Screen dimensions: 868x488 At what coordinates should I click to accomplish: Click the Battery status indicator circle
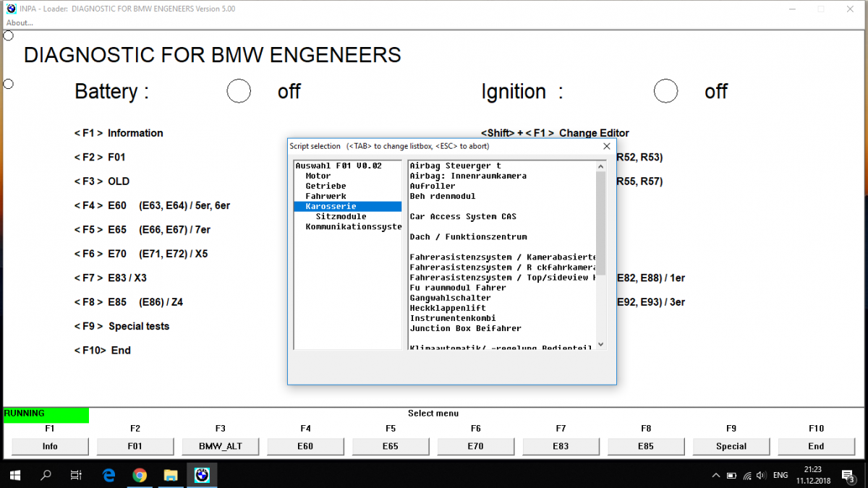click(x=239, y=91)
